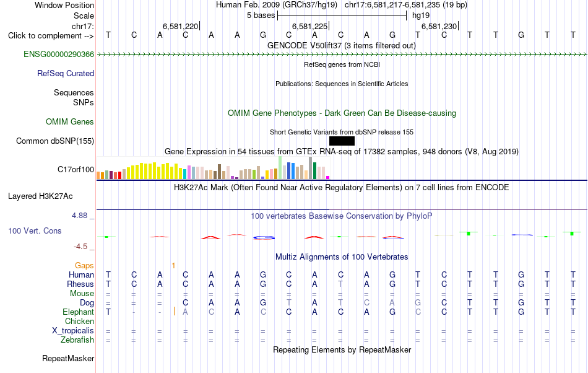Click 'Multiz Alignments of 100 Vertebrates' title
This screenshot has width=588, height=373.
coord(342,257)
